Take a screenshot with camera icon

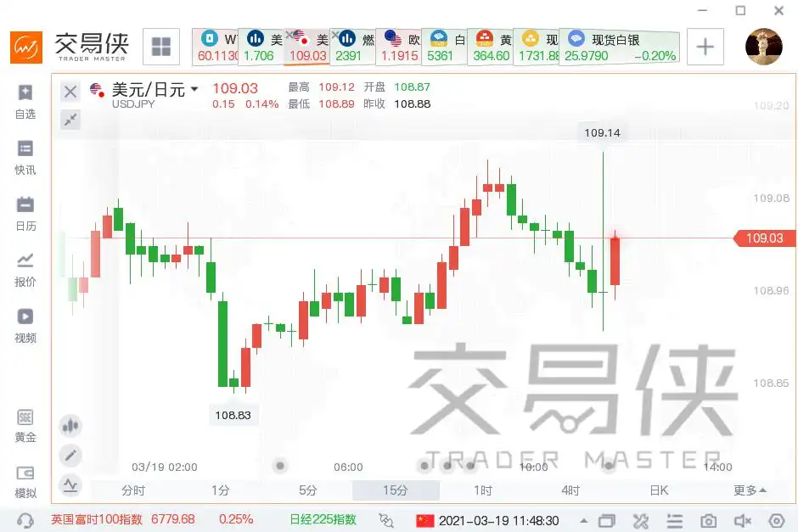click(x=708, y=521)
